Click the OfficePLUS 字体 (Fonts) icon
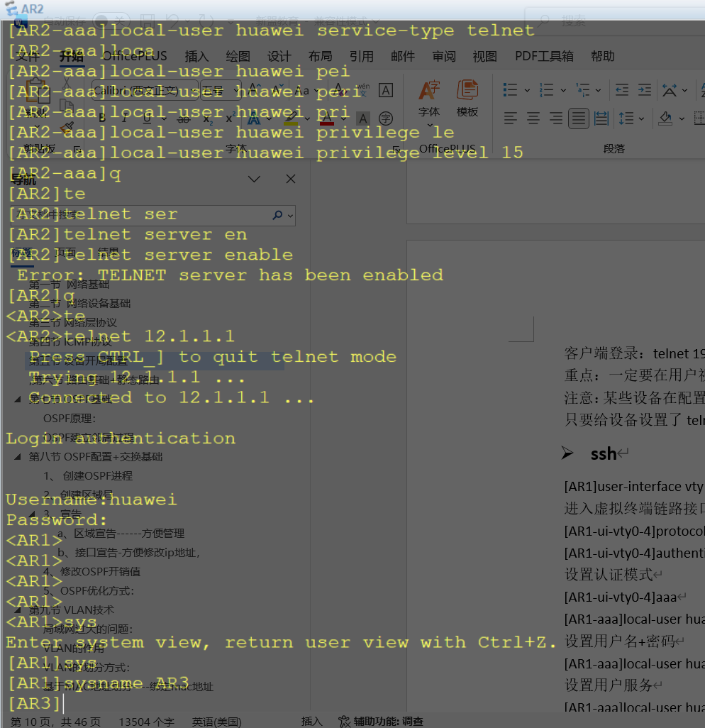 [x=429, y=98]
